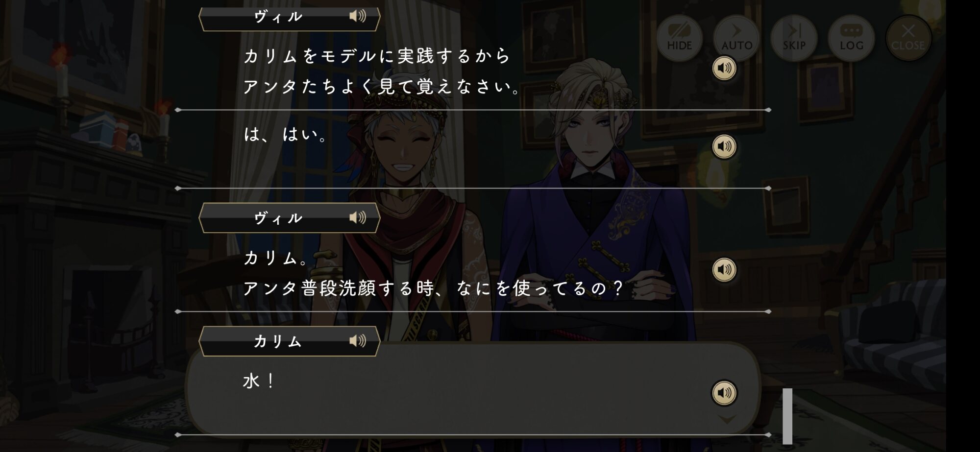Image resolution: width=980 pixels, height=452 pixels.
Task: Play voice for the 'カリムをモデルに' line
Action: click(724, 68)
